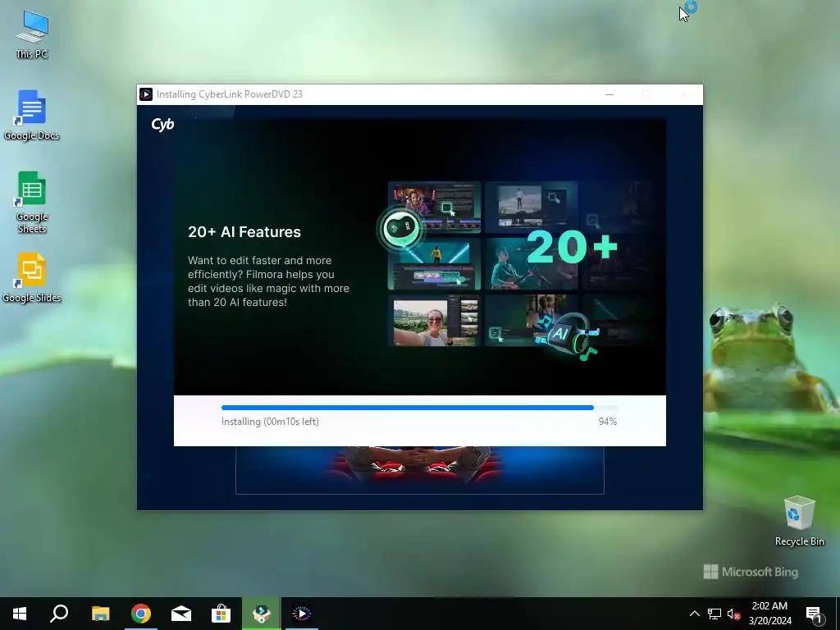Open Mail app from taskbar

tap(181, 614)
